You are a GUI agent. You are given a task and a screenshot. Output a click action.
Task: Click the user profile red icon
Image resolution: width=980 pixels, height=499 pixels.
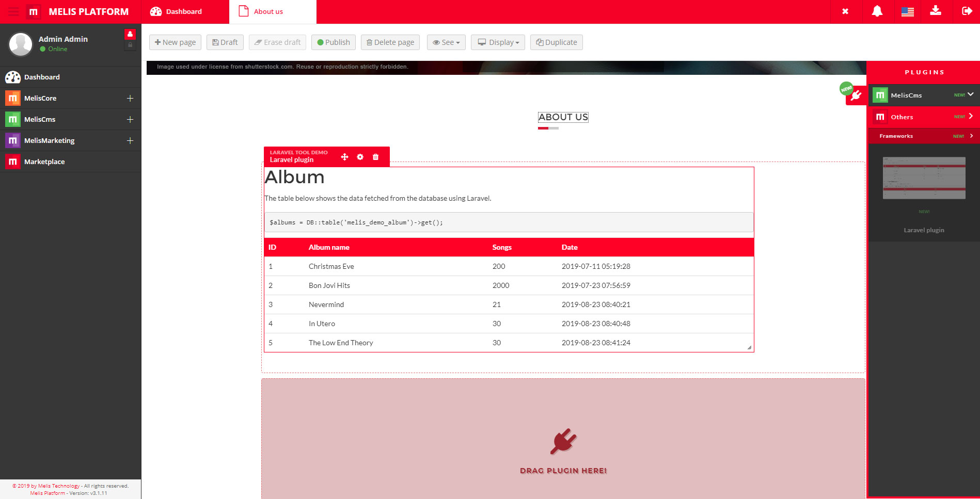point(130,34)
